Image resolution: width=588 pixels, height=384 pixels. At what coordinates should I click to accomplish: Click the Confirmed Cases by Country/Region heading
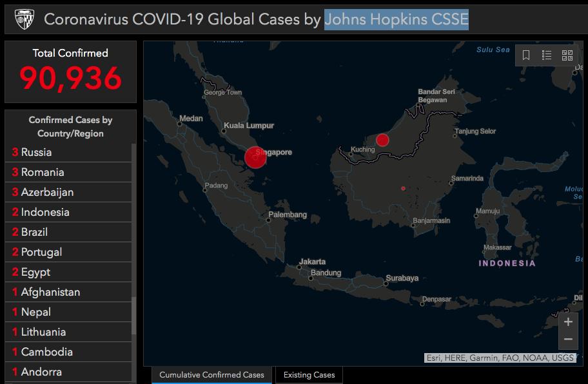pos(70,127)
